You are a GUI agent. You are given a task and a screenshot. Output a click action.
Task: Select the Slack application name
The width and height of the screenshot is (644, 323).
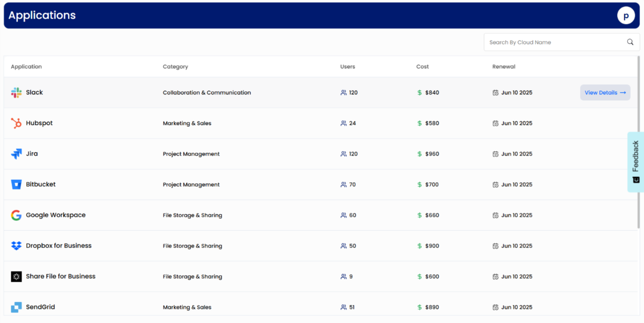pos(34,92)
